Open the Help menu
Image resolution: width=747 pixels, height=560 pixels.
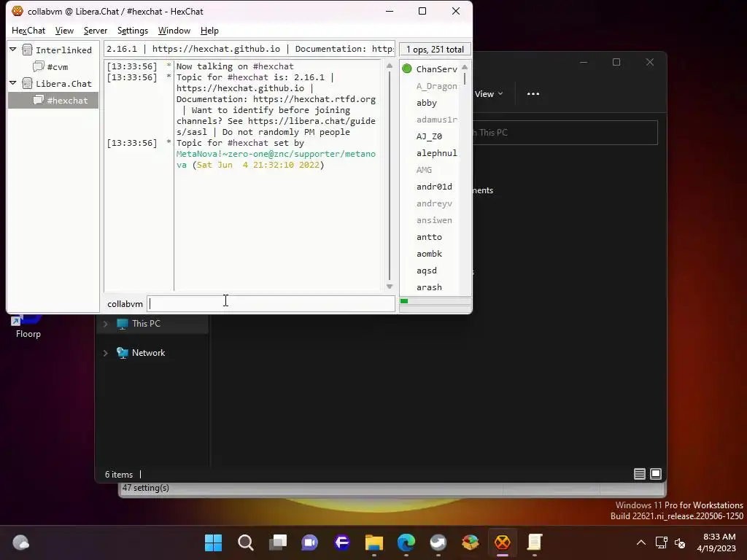(209, 31)
